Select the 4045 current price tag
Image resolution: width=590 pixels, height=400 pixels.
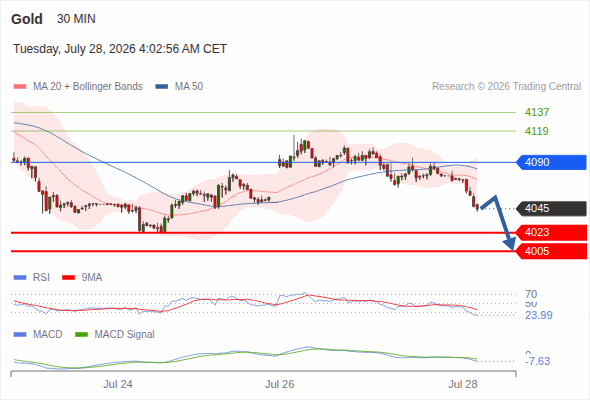tap(552, 208)
